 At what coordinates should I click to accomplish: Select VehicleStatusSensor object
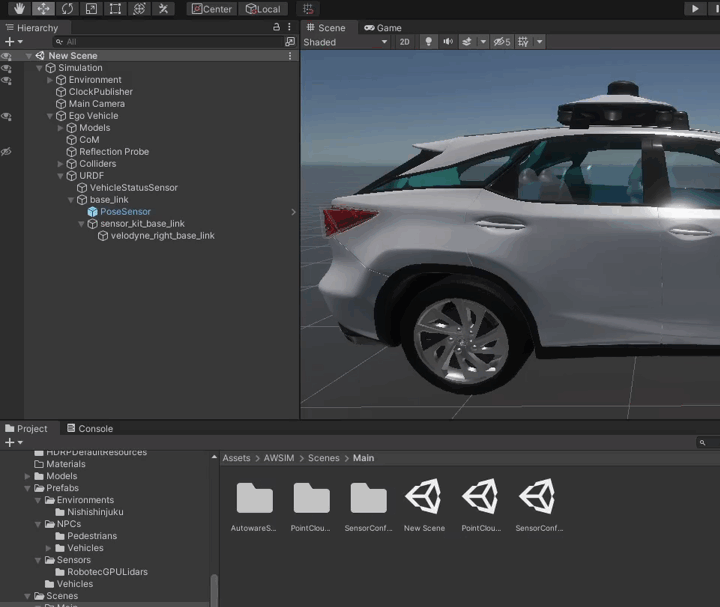click(134, 188)
